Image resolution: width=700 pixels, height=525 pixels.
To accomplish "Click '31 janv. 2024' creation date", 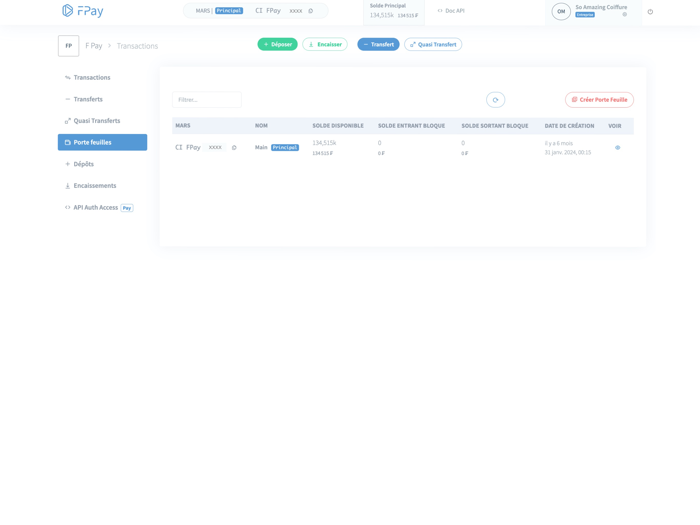I will [567, 152].
